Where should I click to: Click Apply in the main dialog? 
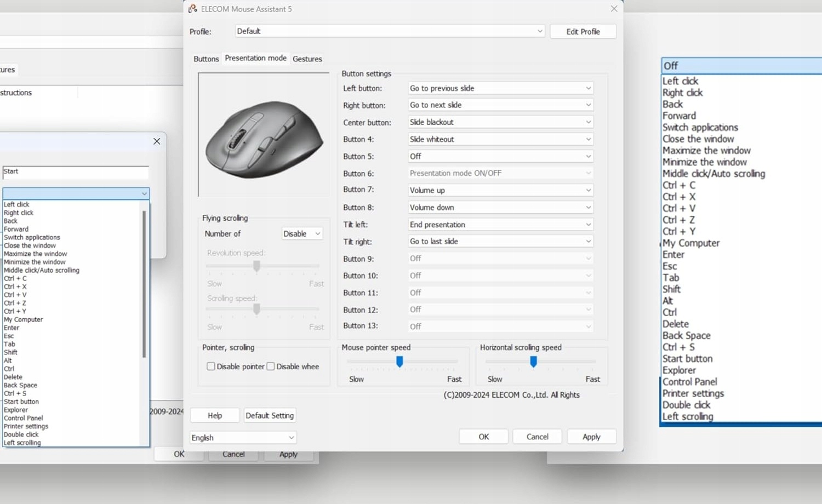pyautogui.click(x=591, y=437)
